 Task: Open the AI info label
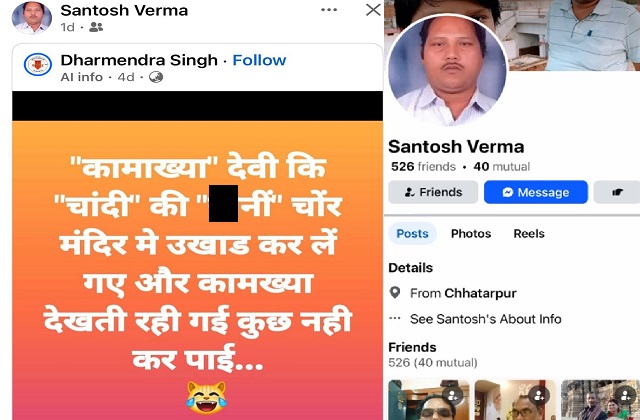81,77
